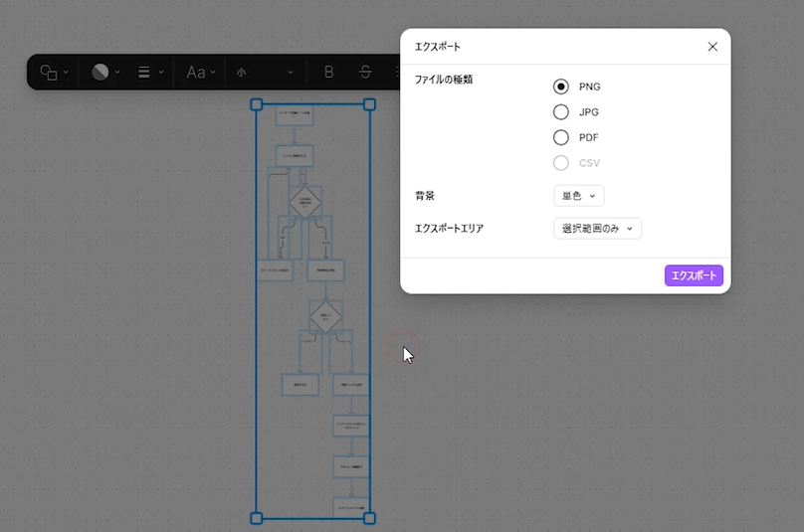Screen dimensions: 804x532
Task: Toggle bold text formatting
Action: (328, 72)
